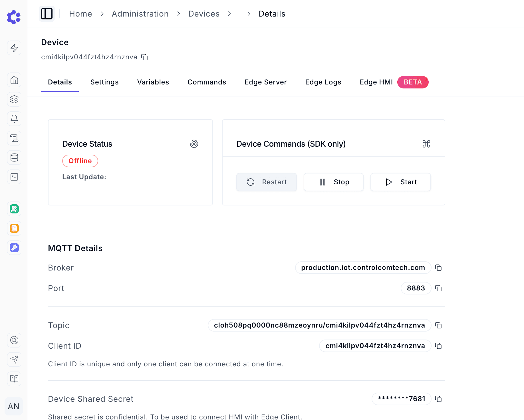
Task: Open the Edge Logs tab
Action: coord(323,82)
